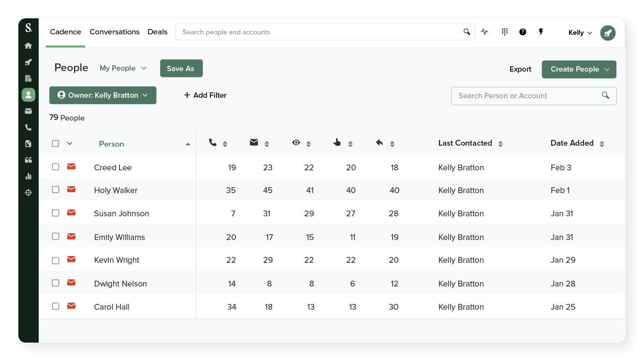Select the People icon in the sidebar
Viewport: 644px width, 361px height.
coord(28,95)
